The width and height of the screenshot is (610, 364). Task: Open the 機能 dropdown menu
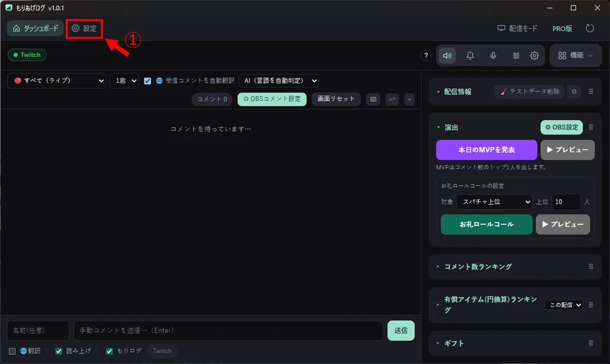[575, 55]
